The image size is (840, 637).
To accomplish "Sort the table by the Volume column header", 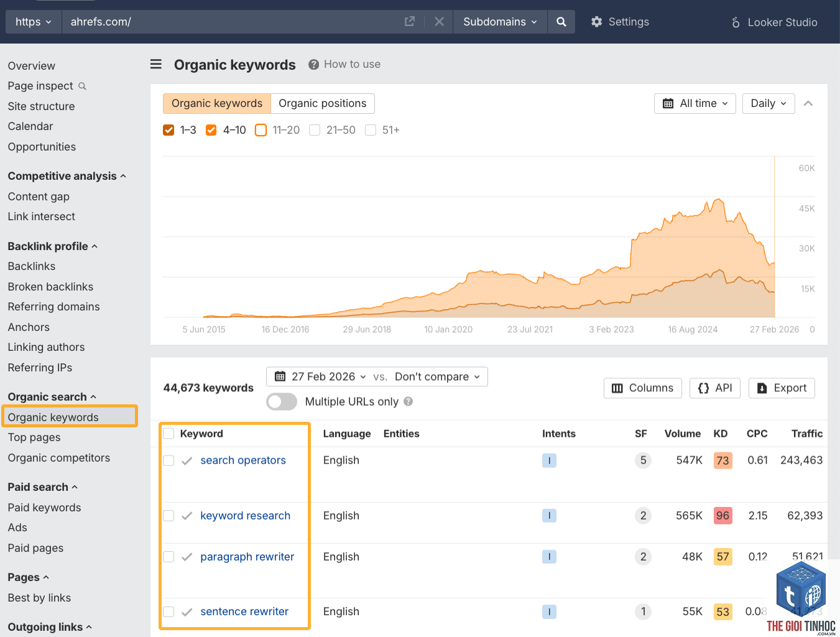I will (x=682, y=434).
